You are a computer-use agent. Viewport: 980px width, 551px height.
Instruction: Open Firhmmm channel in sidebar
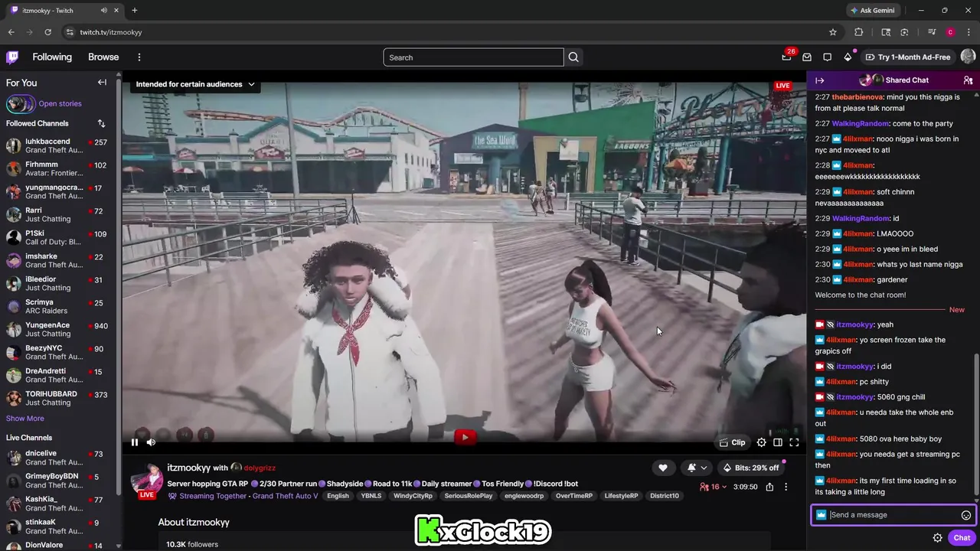coord(57,168)
